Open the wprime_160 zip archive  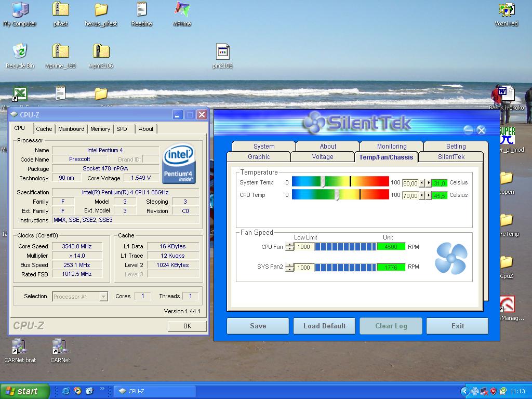coord(60,56)
